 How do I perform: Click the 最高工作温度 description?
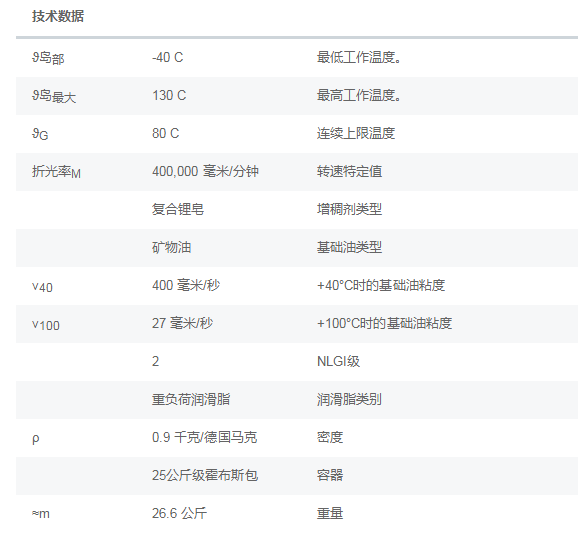[x=359, y=96]
